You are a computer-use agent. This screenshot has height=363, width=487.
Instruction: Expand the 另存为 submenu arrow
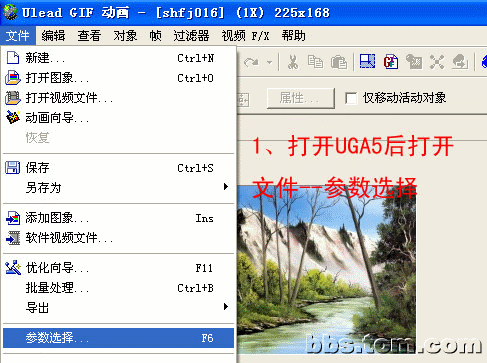[226, 187]
